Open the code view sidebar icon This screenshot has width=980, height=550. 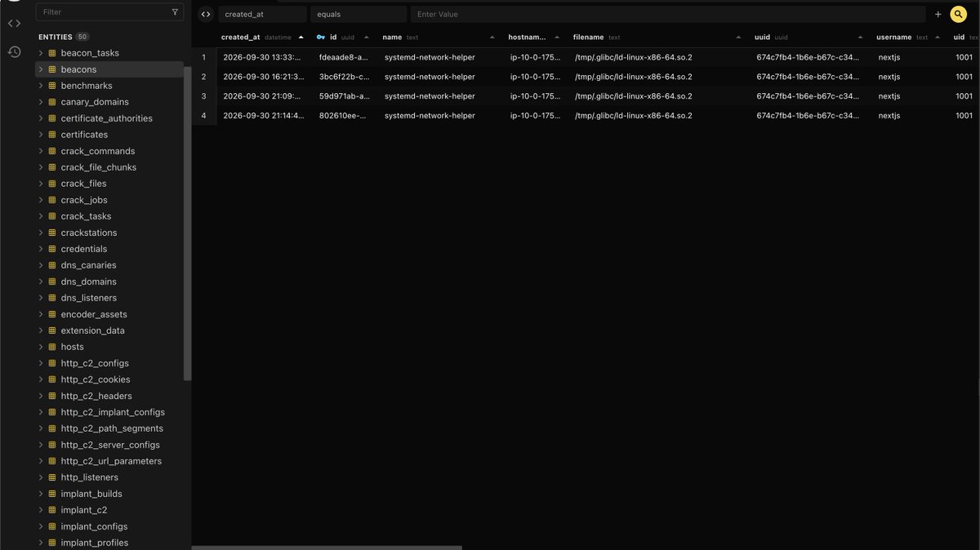point(14,23)
